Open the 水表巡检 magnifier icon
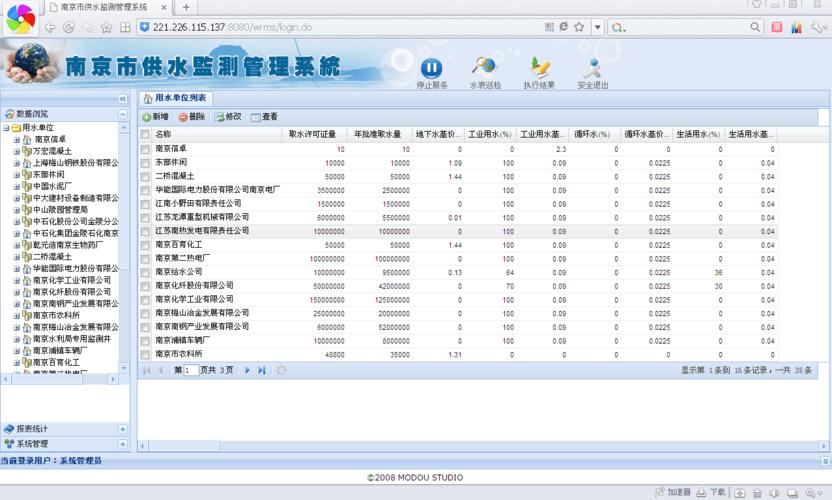The height and width of the screenshot is (500, 832). click(485, 68)
